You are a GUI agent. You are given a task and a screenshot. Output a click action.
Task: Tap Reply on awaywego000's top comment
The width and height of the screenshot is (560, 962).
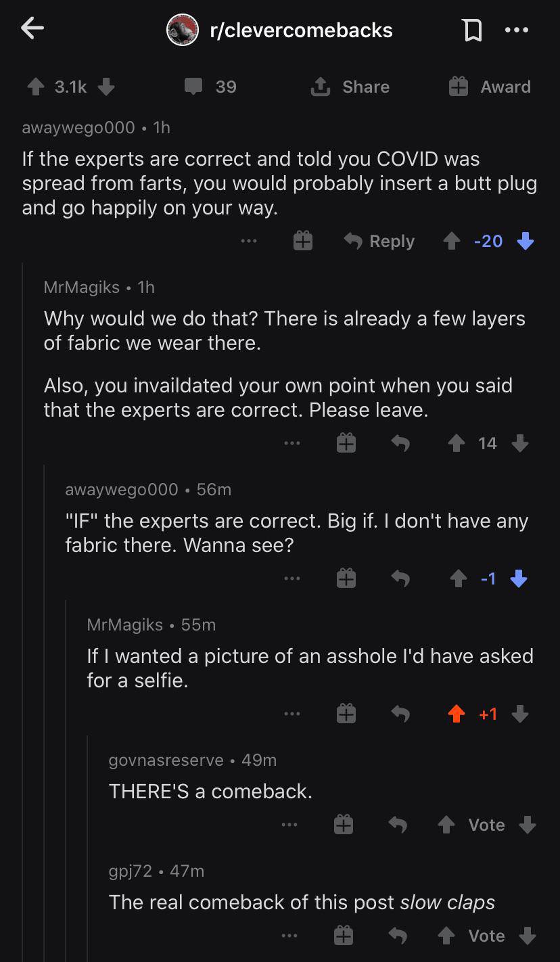click(x=379, y=240)
